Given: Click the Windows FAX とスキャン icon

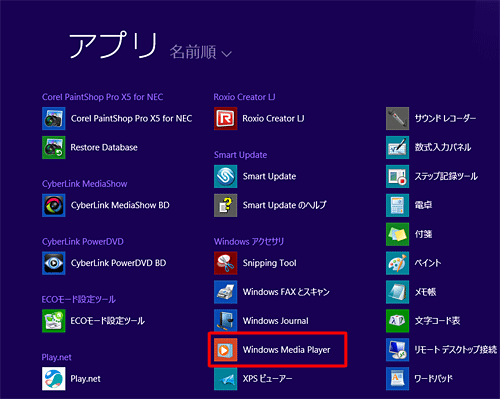Looking at the screenshot, I should point(226,292).
